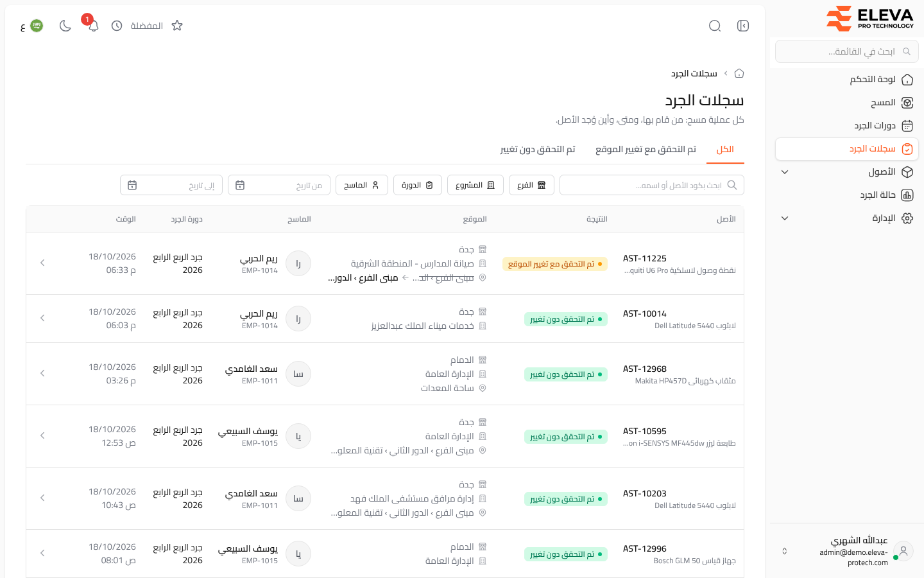Viewport: 924px width, 578px height.
Task: Open المسح scan page in sidebar
Action: (x=847, y=103)
